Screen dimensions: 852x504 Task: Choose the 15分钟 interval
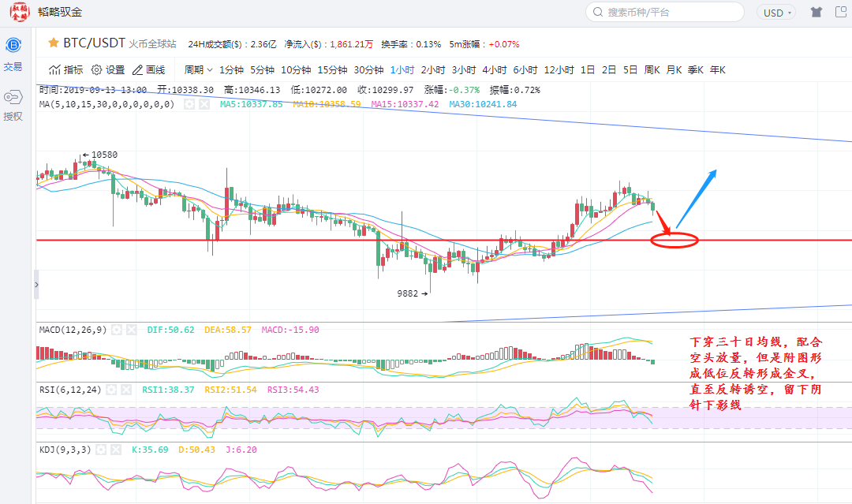pos(332,69)
